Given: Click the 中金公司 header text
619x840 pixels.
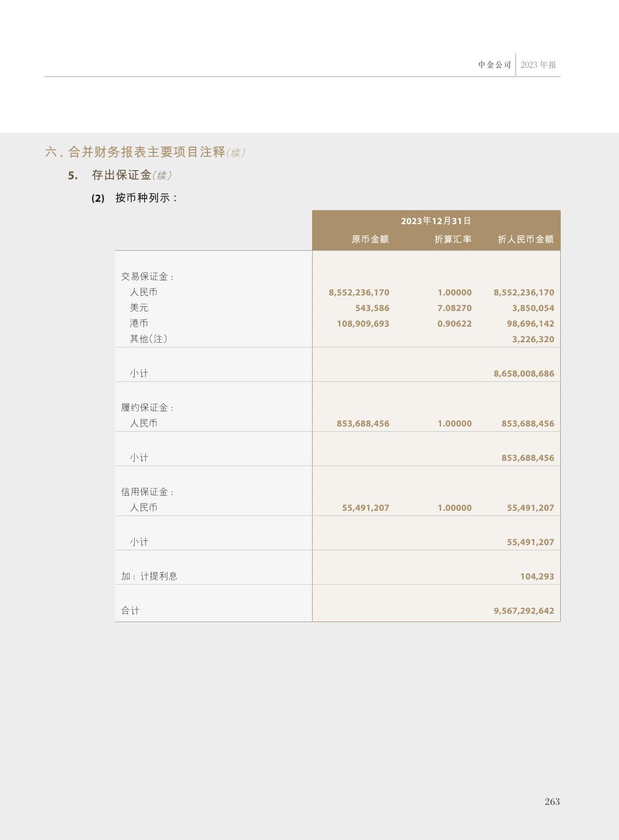Looking at the screenshot, I should [x=495, y=65].
